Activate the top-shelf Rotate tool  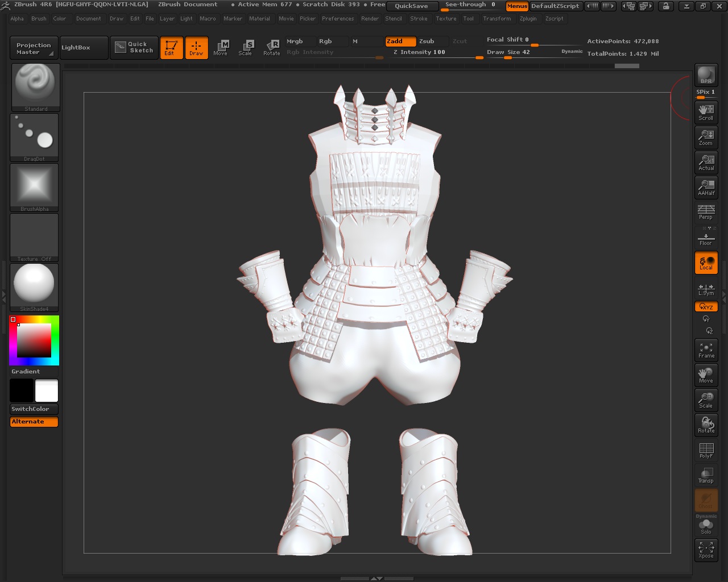pos(272,48)
